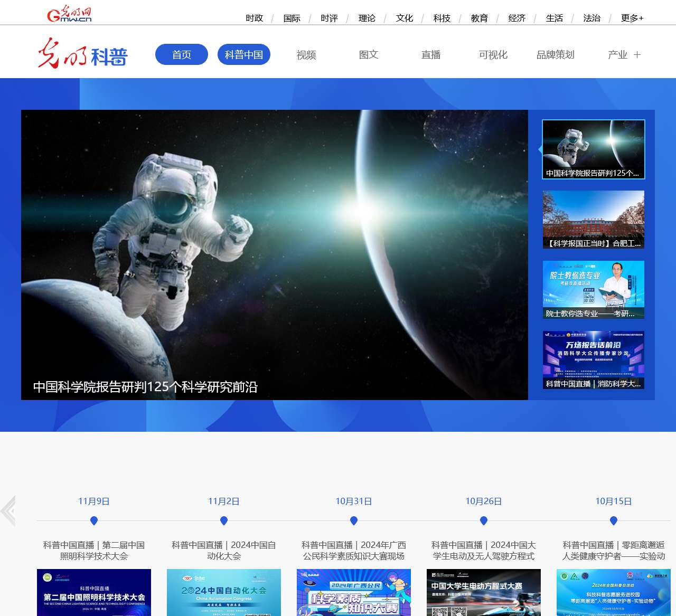Click the Gmw.cn logo at top left
Screen dimensions: 676x616
69,14
